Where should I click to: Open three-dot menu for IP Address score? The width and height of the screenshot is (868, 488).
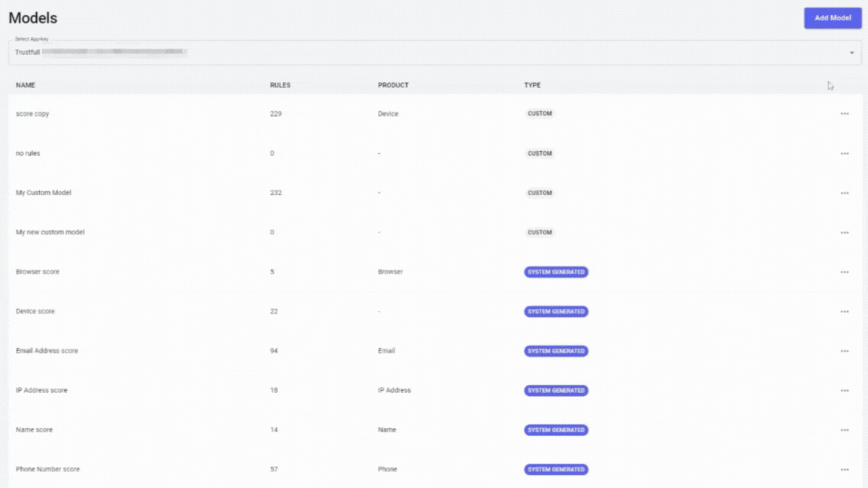(844, 391)
